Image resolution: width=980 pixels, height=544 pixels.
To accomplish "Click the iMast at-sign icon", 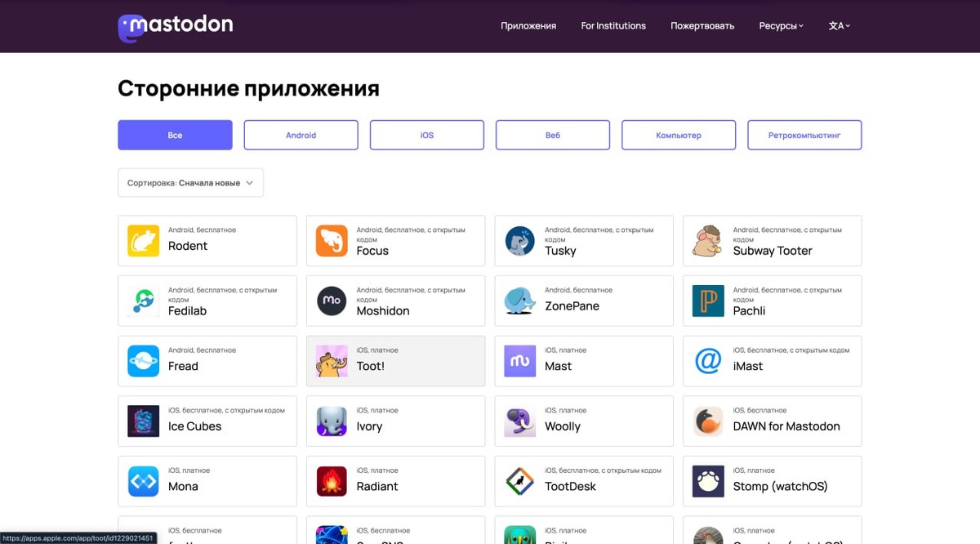I will [x=708, y=361].
